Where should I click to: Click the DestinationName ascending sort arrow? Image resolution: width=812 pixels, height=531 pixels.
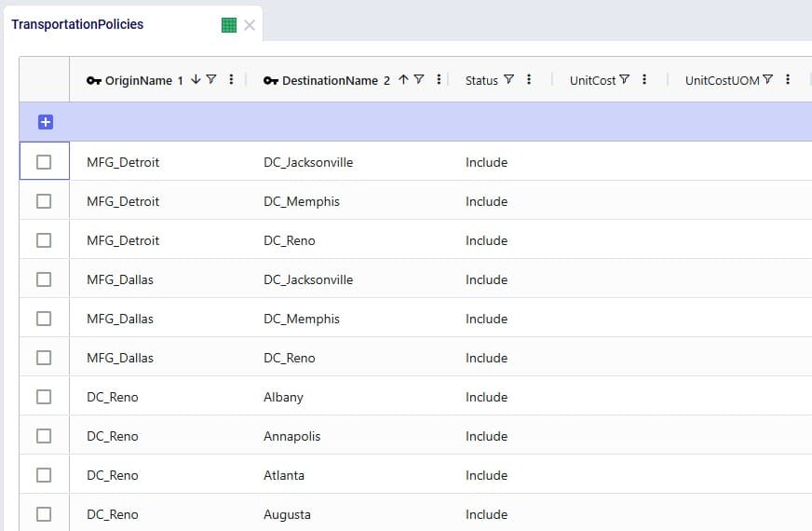(403, 79)
